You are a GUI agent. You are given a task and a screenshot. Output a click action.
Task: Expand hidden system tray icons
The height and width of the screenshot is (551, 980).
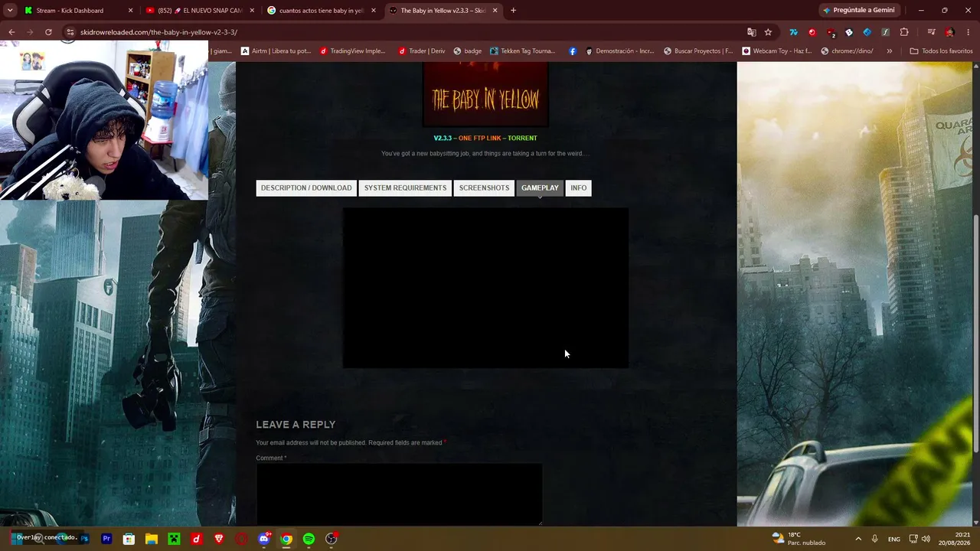pyautogui.click(x=857, y=539)
